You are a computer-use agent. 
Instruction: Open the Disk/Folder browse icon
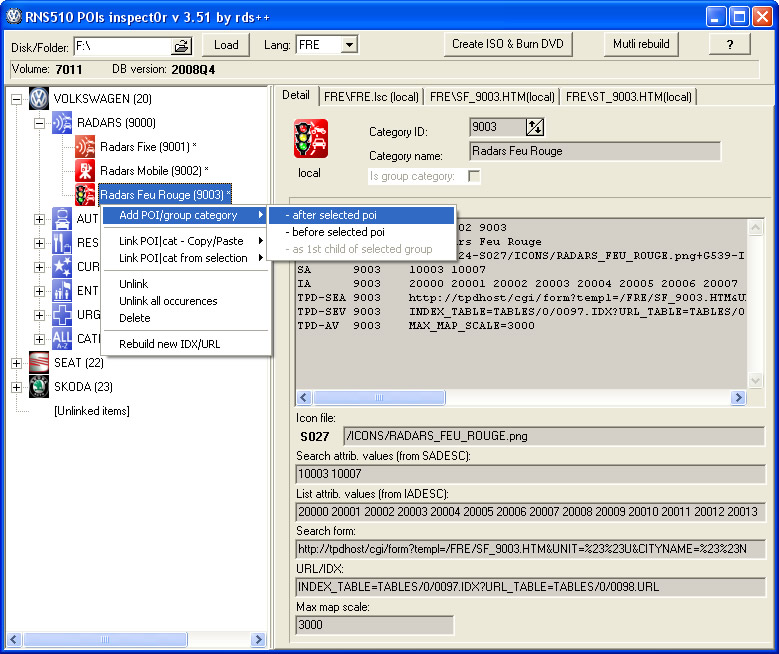[x=181, y=46]
